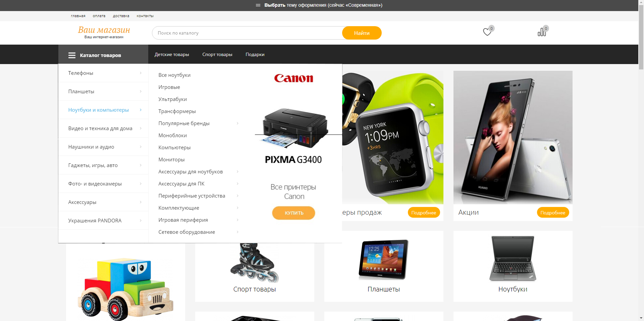Expand Сетевое оборудование submenu chevron
This screenshot has height=321, width=644.
coord(237,232)
